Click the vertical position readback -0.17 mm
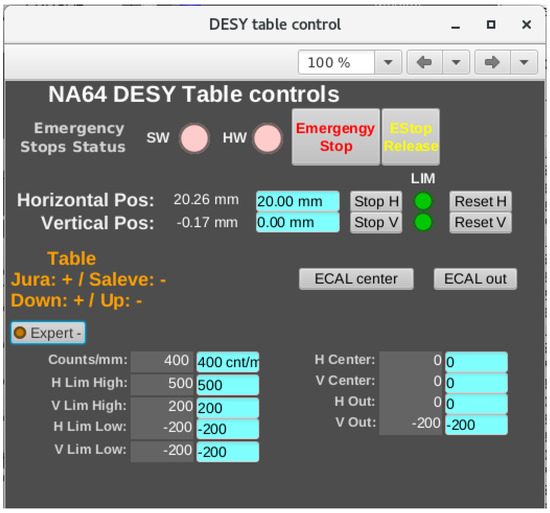The height and width of the screenshot is (513, 550). coord(207,222)
